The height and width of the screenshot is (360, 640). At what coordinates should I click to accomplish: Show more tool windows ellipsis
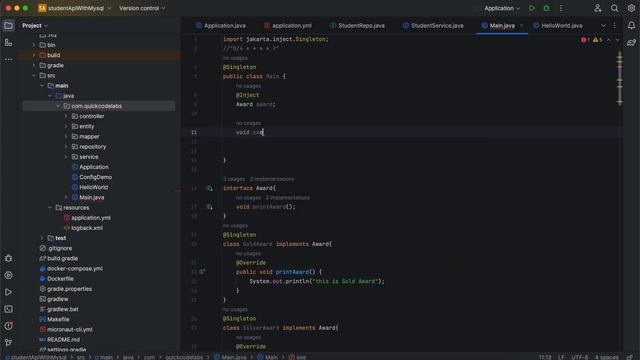click(8, 60)
